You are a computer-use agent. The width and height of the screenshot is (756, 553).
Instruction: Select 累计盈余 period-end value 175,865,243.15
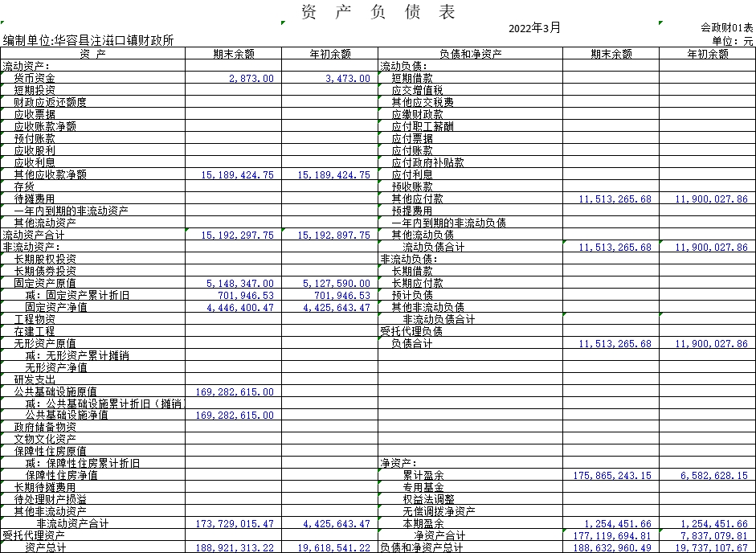point(612,476)
